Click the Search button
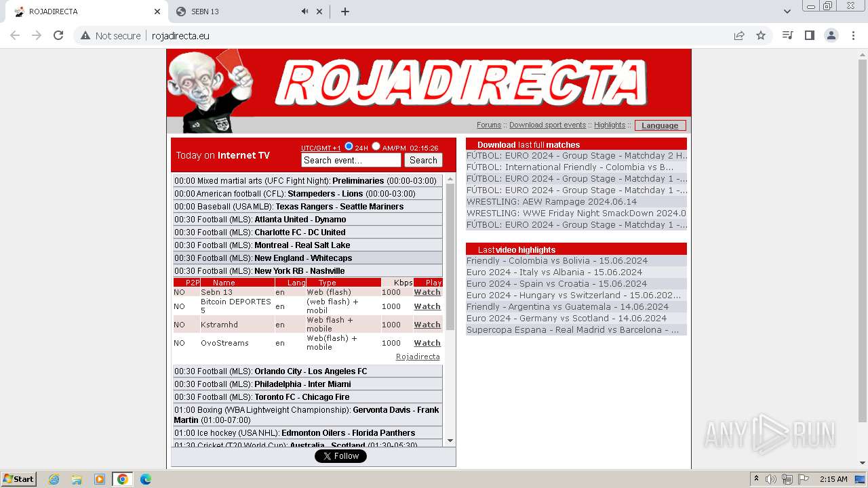This screenshot has height=488, width=868. point(423,161)
